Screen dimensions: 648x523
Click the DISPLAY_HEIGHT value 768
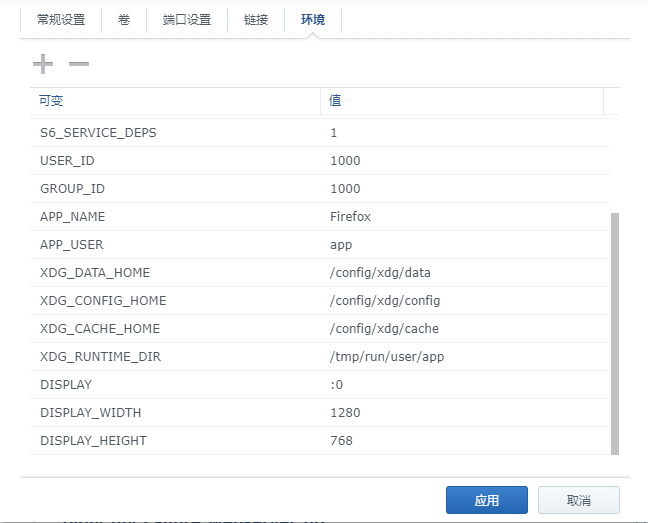[342, 441]
